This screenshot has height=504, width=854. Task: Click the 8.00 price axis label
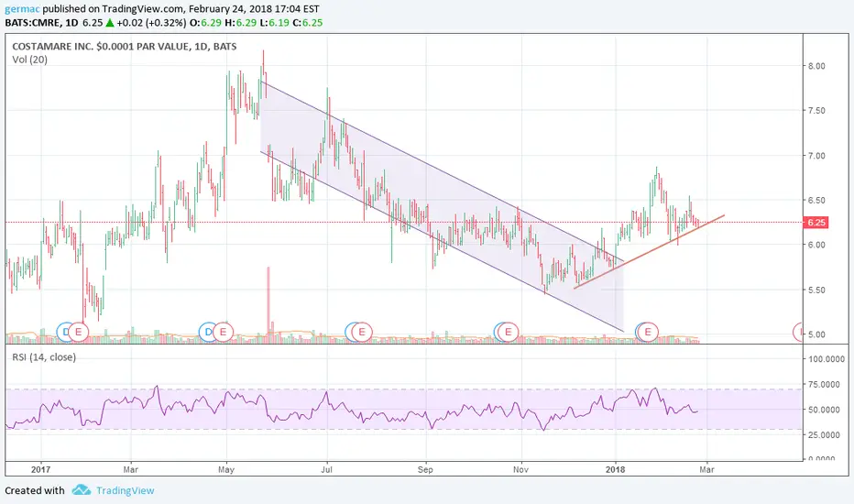[816, 66]
